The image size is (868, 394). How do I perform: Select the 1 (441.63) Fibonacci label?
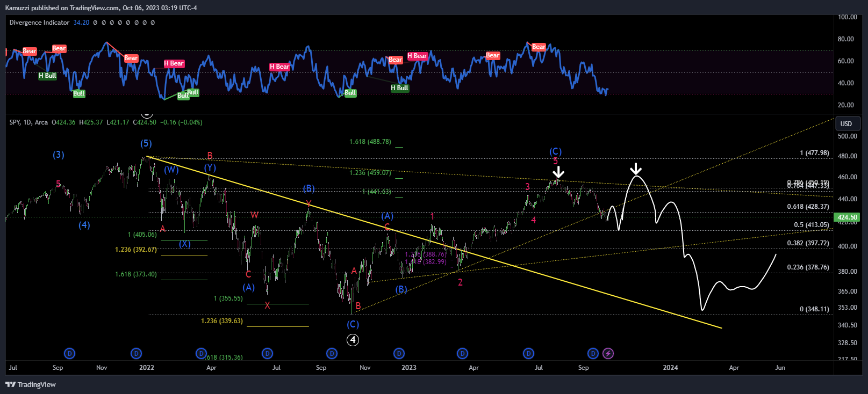pos(377,192)
